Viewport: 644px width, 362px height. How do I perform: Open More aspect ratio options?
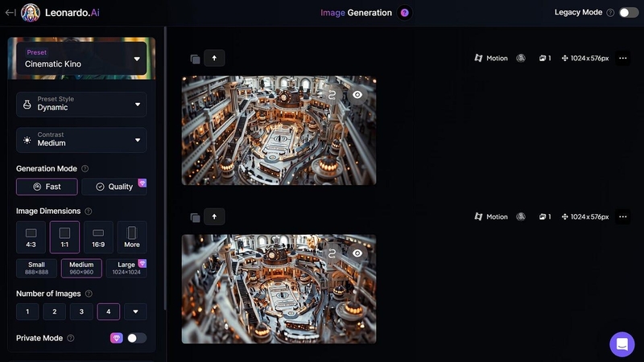pos(132,237)
